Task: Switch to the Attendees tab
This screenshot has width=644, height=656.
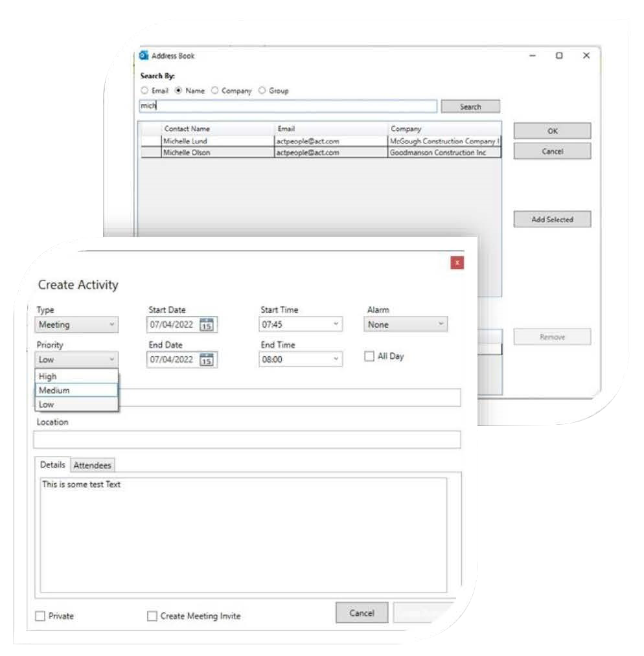Action: 93,465
